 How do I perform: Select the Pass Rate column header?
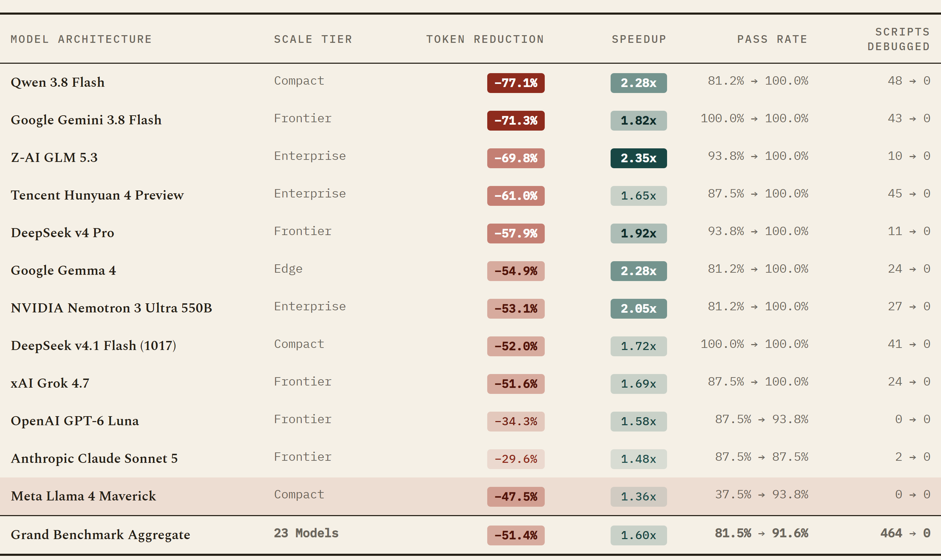(772, 39)
